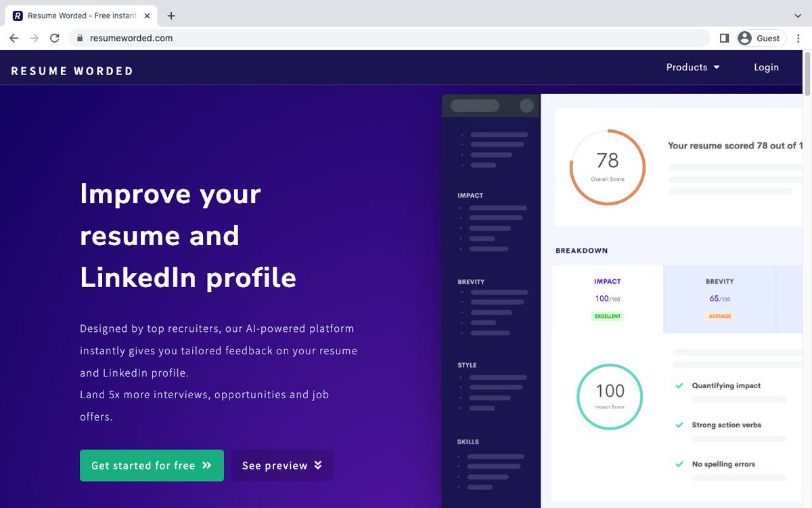Toggle the browser side panel icon
This screenshot has height=508, width=812.
pyautogui.click(x=724, y=38)
